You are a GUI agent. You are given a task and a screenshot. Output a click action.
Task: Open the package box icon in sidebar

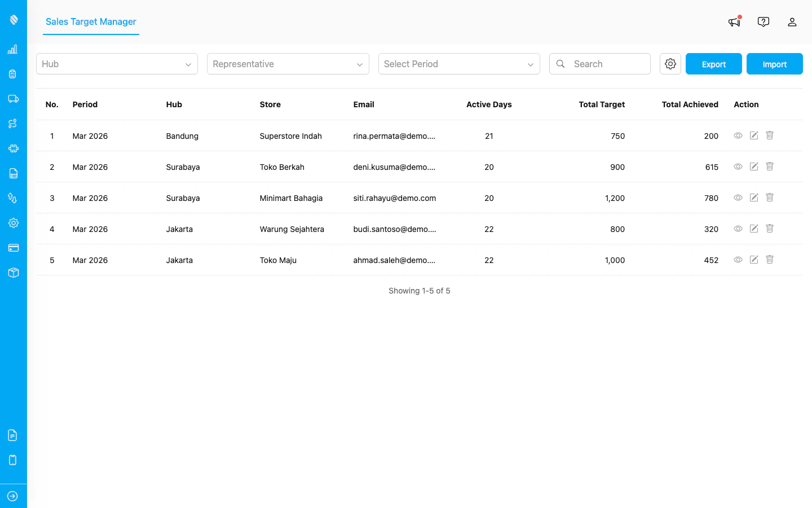pyautogui.click(x=13, y=273)
